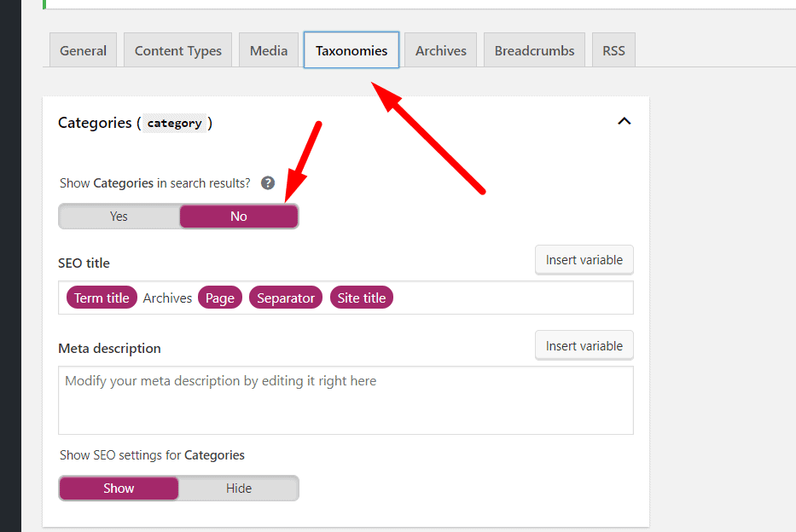Select No for showing Categories in search
Viewport: 796px width, 532px height.
coord(239,217)
